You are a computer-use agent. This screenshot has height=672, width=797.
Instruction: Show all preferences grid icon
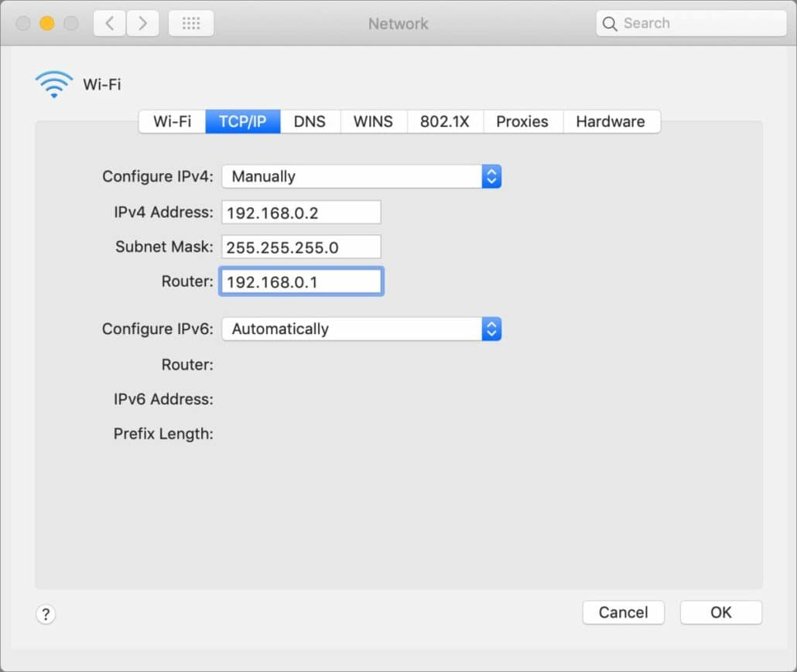(190, 23)
